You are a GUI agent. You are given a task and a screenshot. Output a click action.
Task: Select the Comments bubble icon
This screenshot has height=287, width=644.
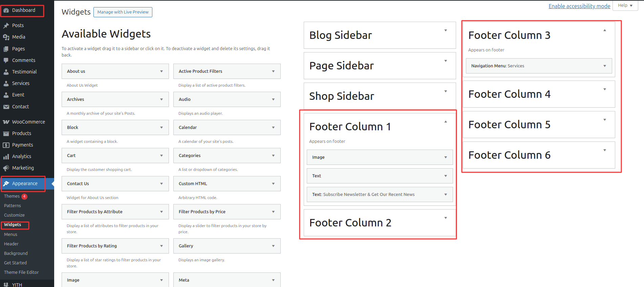tap(6, 60)
